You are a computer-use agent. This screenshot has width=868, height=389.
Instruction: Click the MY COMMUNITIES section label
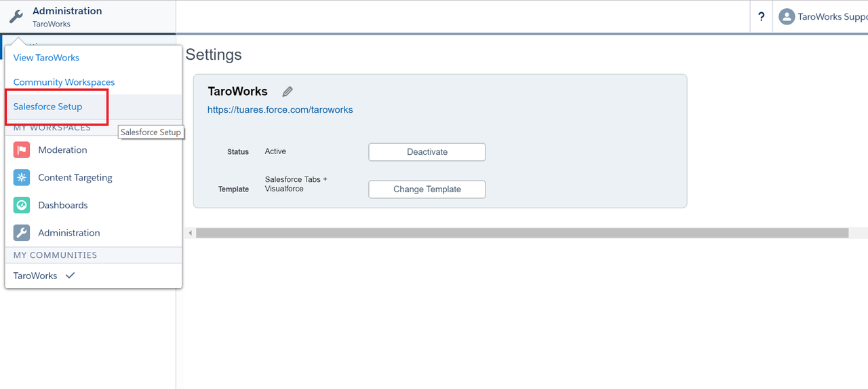[55, 255]
